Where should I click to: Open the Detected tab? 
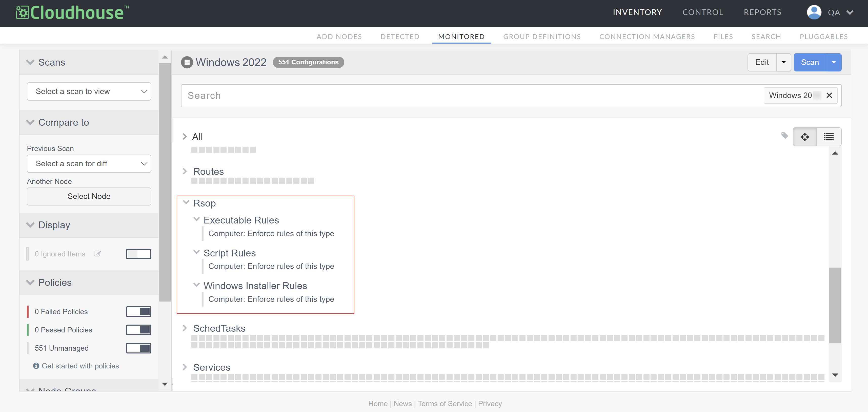(400, 36)
